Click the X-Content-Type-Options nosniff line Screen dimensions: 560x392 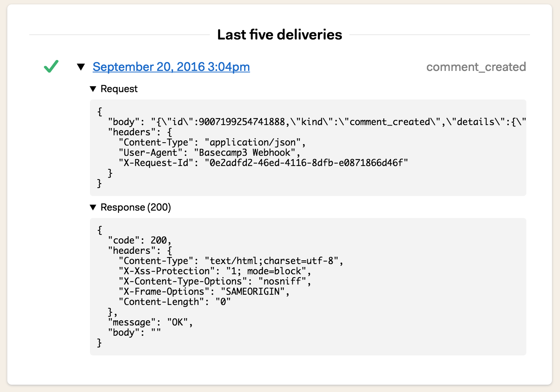click(x=215, y=281)
